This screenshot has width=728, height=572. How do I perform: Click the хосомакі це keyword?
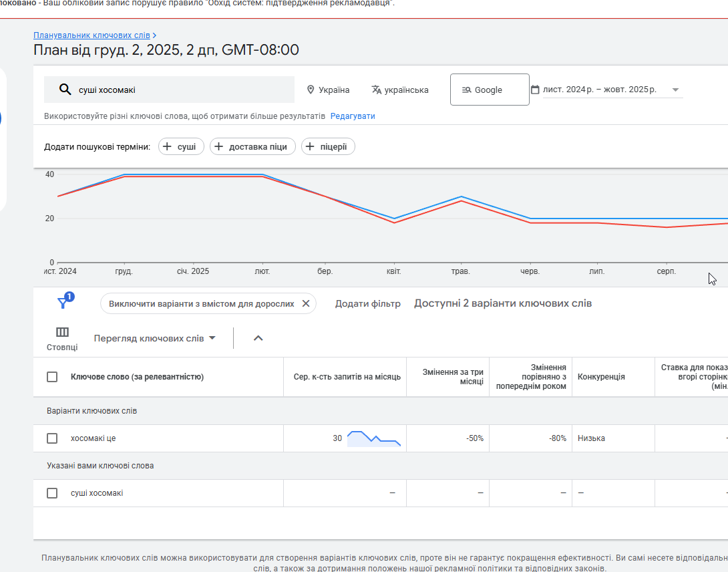point(93,438)
